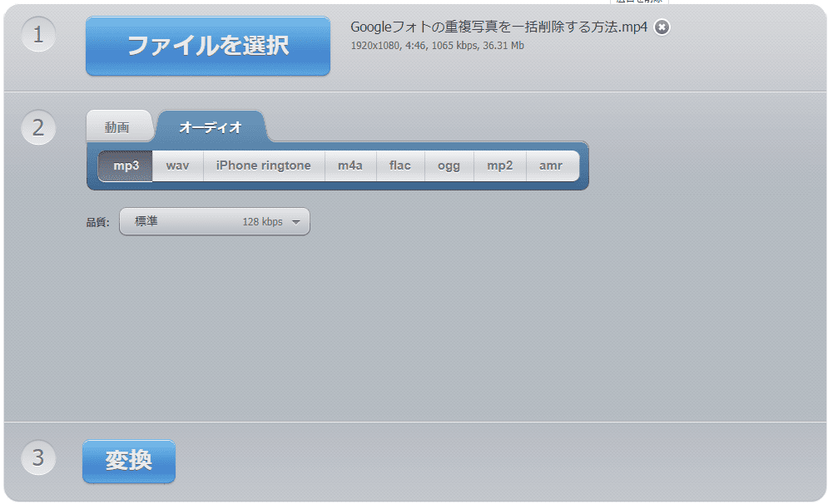Viewport: 833px width, 504px height.
Task: Select the mp3 format
Action: pyautogui.click(x=126, y=166)
